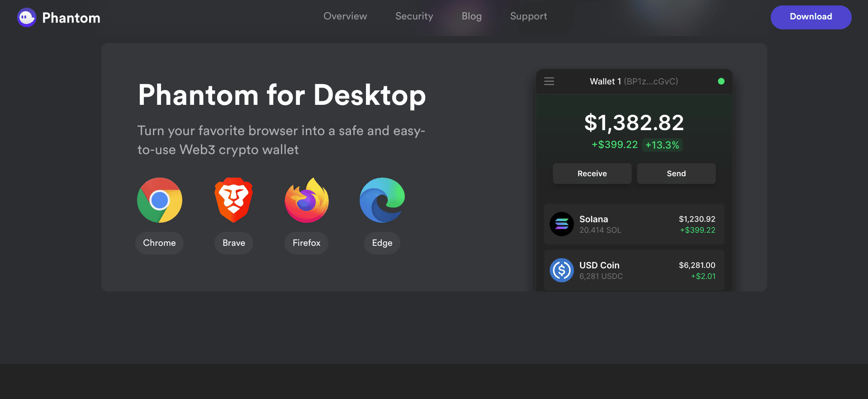Click the USD Coin token icon
Viewport: 868px width, 399px height.
(561, 270)
